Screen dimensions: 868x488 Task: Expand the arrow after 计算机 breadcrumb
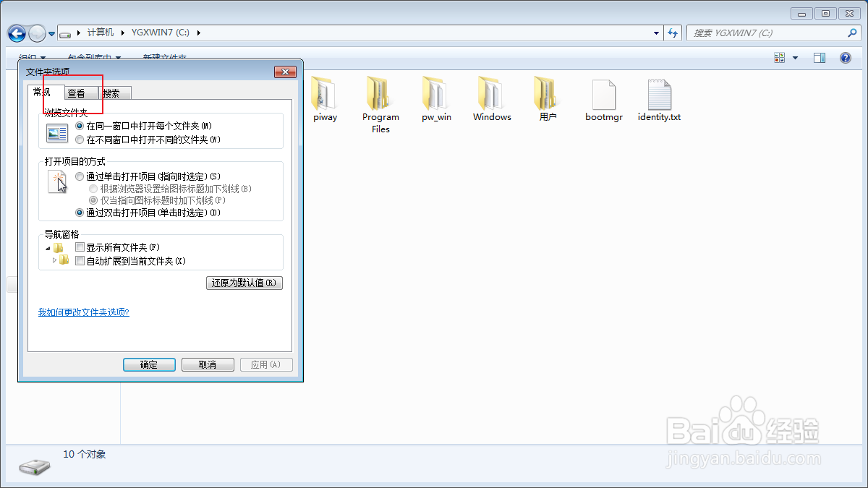pos(122,33)
